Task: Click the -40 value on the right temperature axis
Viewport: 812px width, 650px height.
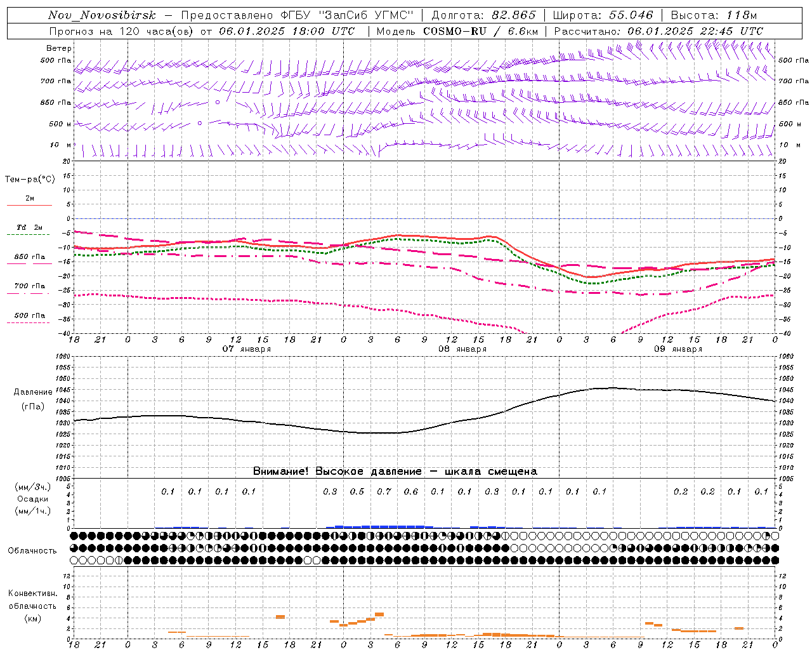Action: [785, 333]
